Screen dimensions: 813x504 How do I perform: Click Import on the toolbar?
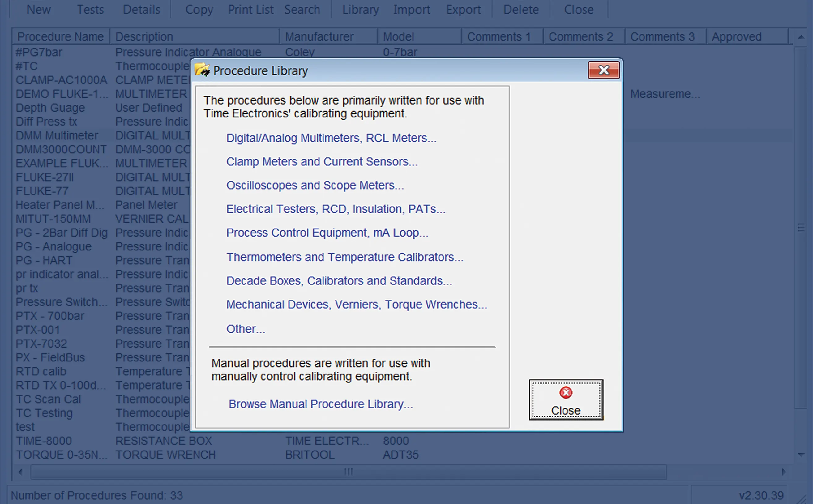[412, 9]
